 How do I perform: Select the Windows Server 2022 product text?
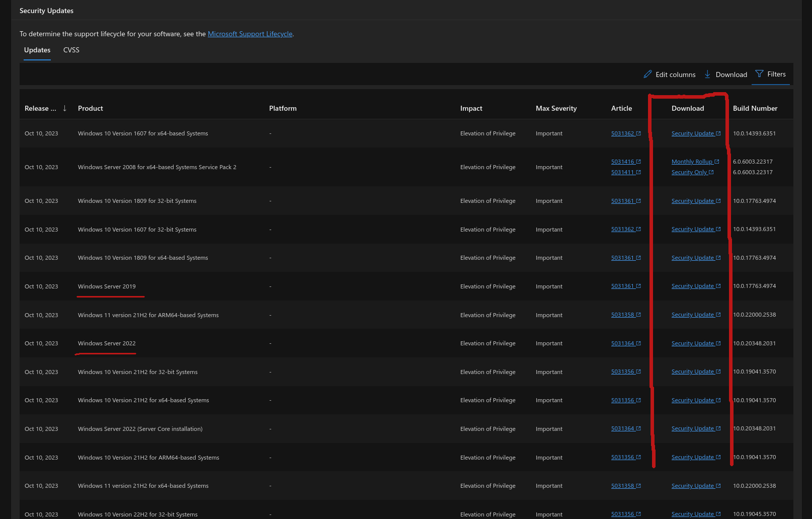pyautogui.click(x=107, y=343)
